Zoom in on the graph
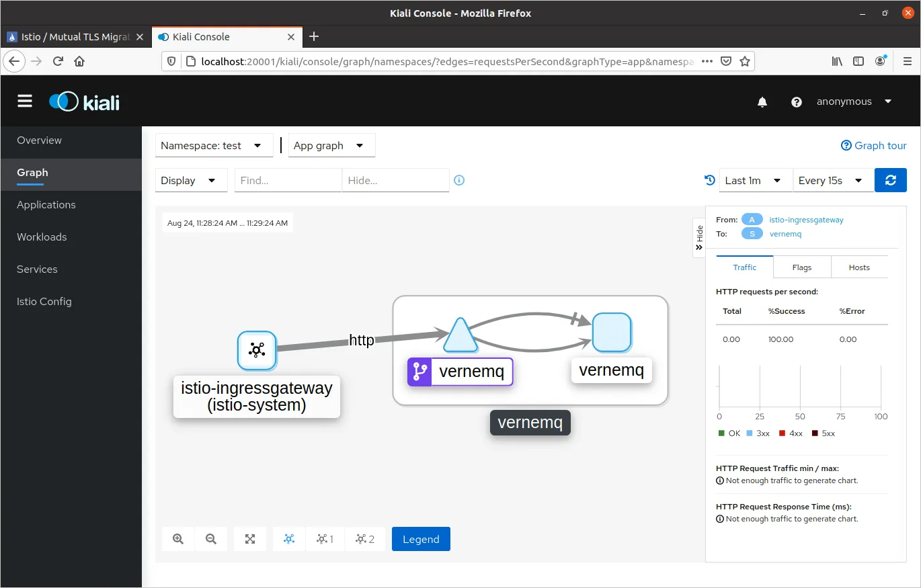Viewport: 921px width, 588px height. coord(178,539)
